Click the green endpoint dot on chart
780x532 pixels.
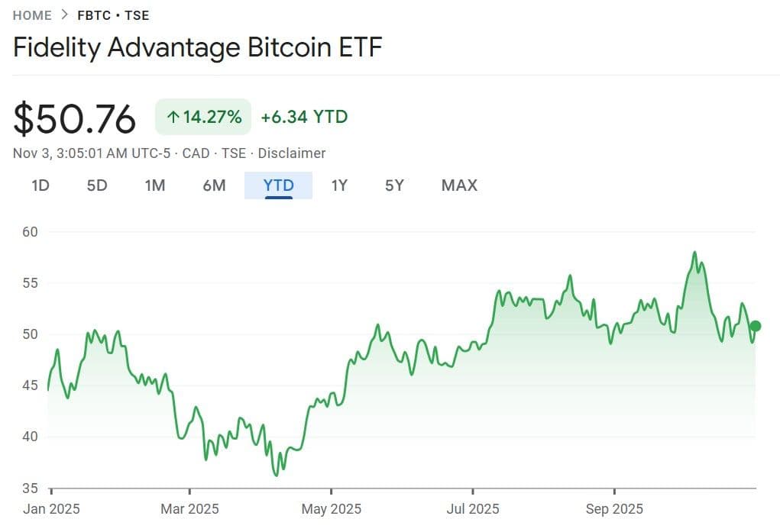[756, 326]
